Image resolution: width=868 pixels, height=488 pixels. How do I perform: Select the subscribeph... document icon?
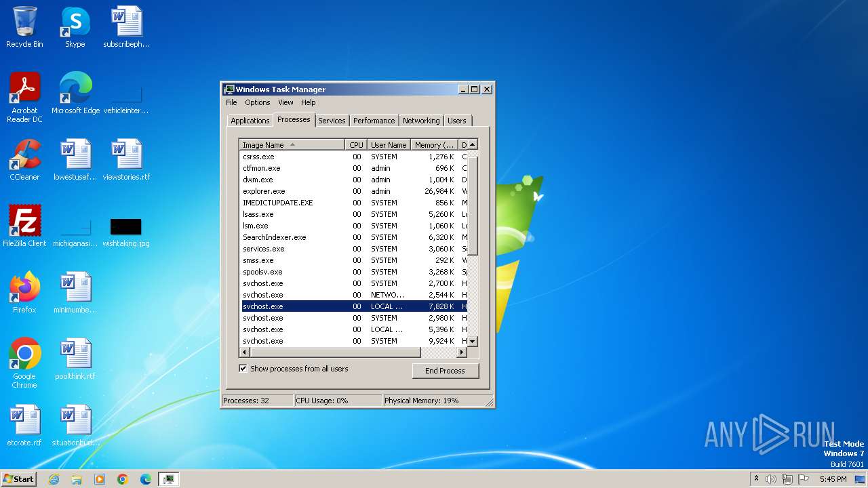126,27
